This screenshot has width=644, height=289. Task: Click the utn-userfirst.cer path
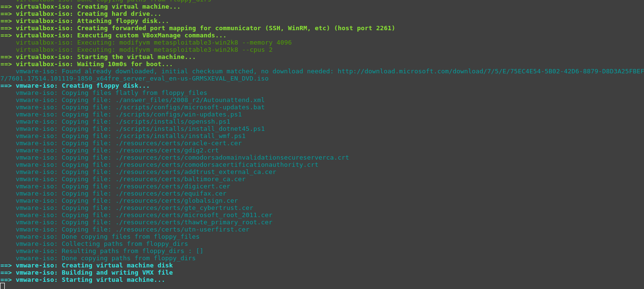[182, 230]
